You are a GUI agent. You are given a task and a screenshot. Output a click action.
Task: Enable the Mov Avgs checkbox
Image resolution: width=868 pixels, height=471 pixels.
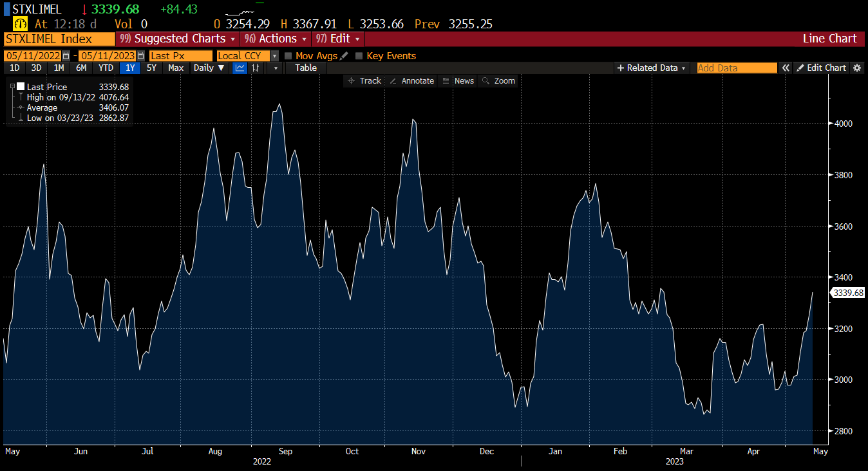[288, 56]
